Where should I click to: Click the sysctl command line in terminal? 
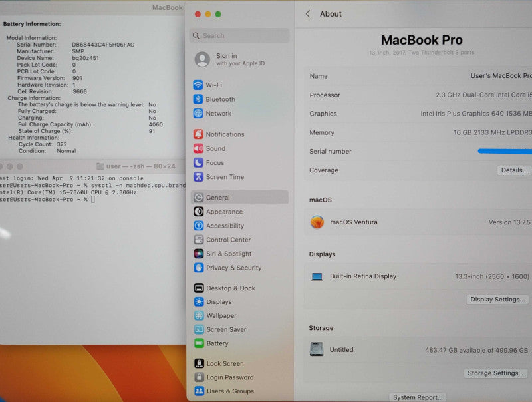coord(92,186)
